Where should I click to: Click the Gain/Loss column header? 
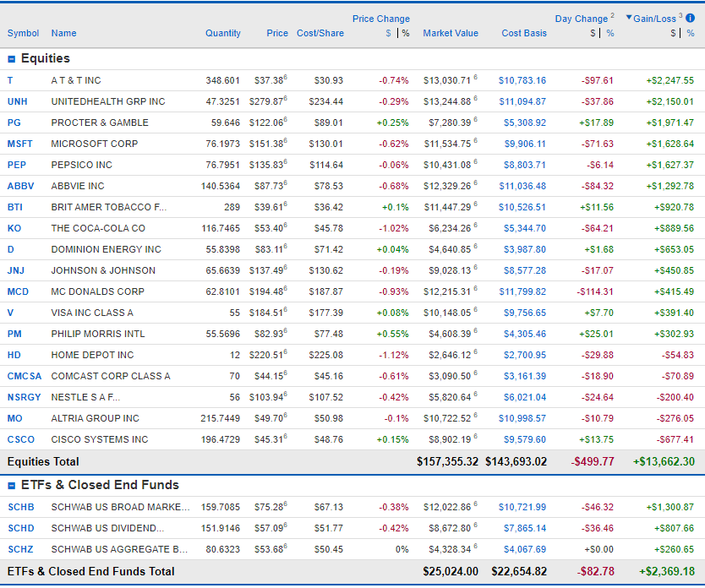point(654,19)
